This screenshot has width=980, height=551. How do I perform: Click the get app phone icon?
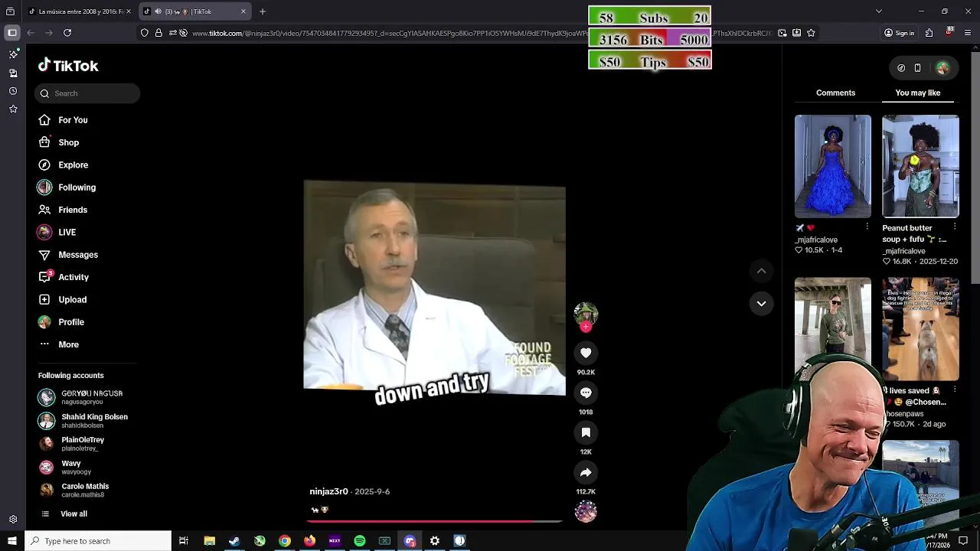click(917, 68)
